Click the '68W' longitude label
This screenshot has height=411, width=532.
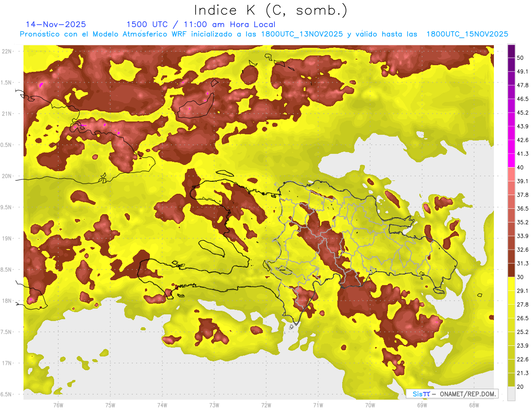click(473, 405)
